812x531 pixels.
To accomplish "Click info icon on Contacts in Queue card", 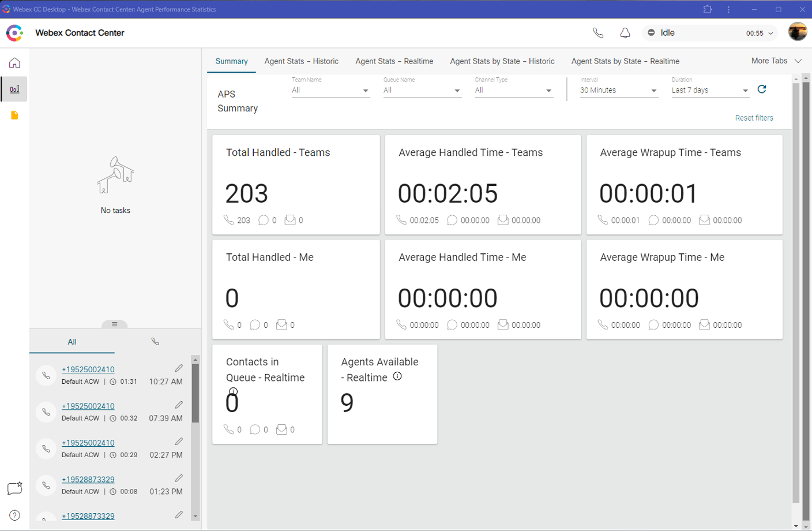I will tap(233, 391).
